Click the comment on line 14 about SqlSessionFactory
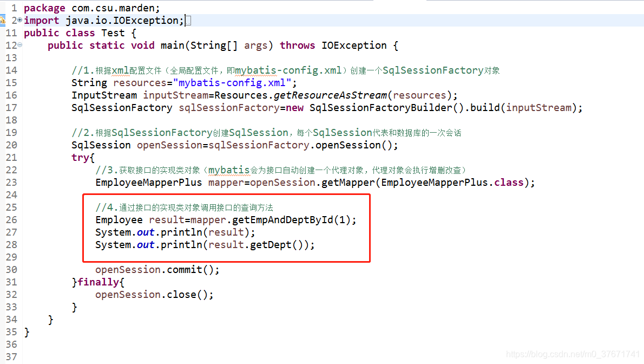644x364 pixels. [x=285, y=71]
